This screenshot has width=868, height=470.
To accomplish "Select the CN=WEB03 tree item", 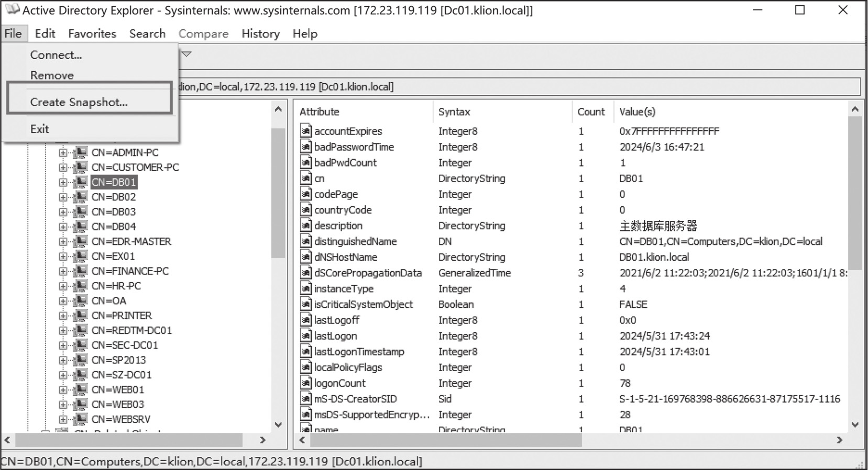I will (x=117, y=405).
